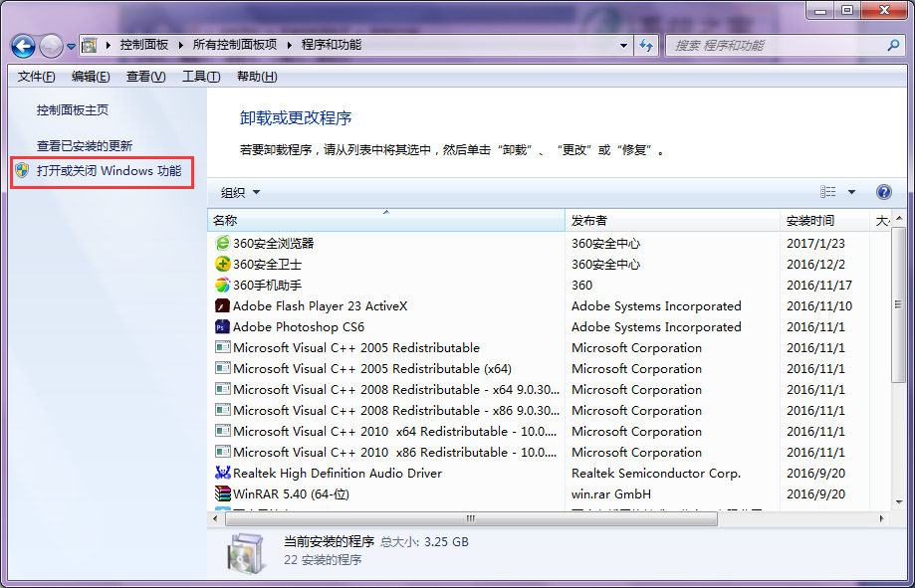The height and width of the screenshot is (588, 915).
Task: Click win.rar GmbH publisher cell
Action: [x=611, y=494]
